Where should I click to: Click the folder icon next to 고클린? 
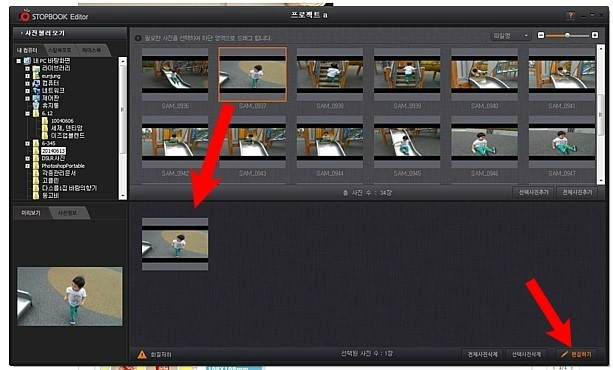(x=36, y=180)
